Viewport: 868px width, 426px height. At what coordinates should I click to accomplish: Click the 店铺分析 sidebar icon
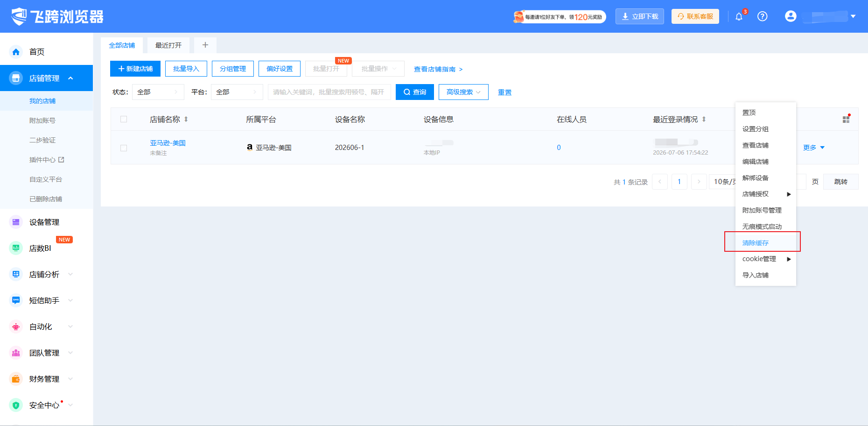click(x=16, y=274)
